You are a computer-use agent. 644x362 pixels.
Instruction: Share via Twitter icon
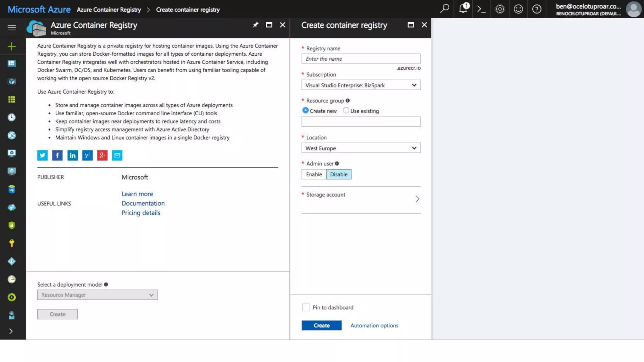coord(42,155)
